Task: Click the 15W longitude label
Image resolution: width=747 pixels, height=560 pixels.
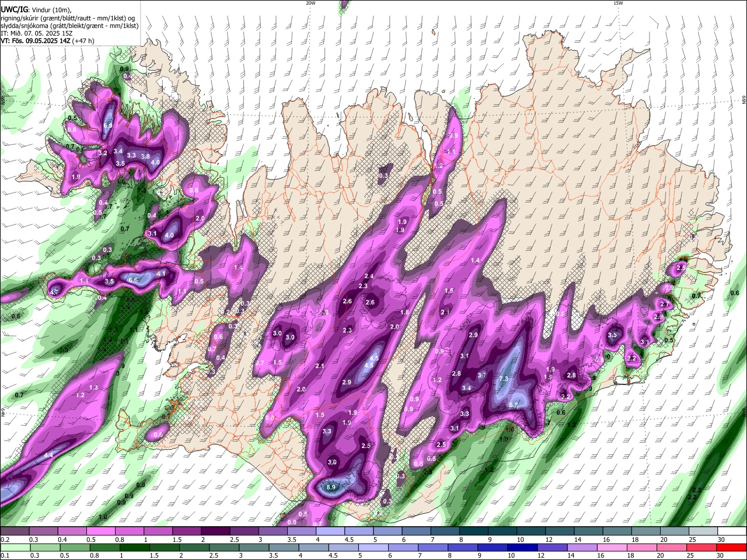Action: 618,3
